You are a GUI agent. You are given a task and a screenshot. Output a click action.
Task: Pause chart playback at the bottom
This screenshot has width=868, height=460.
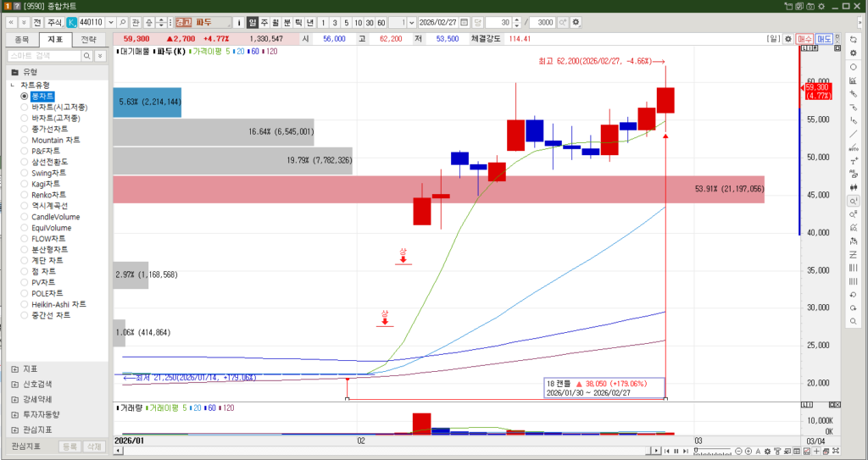(676, 451)
